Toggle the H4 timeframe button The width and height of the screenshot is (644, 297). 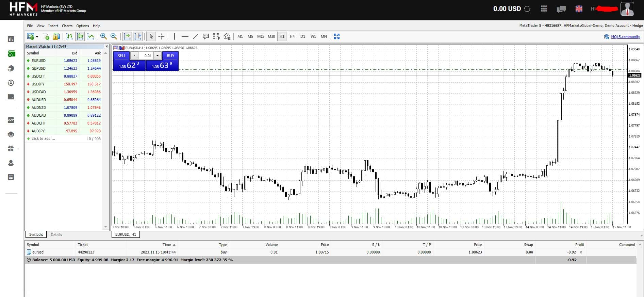coord(292,36)
